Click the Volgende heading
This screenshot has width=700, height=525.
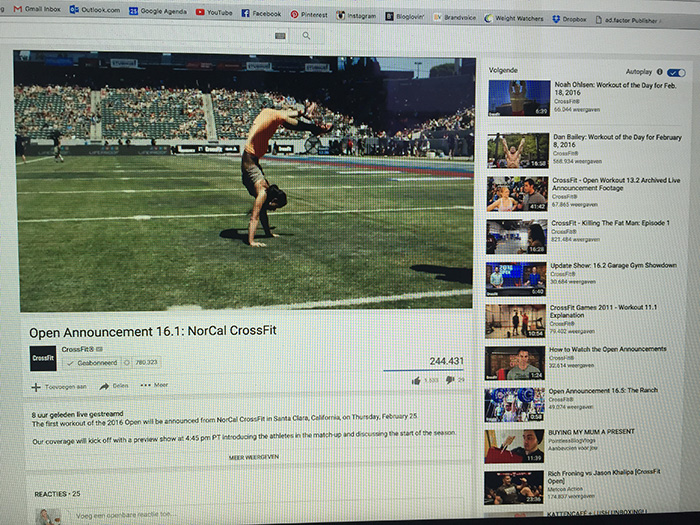click(x=503, y=70)
